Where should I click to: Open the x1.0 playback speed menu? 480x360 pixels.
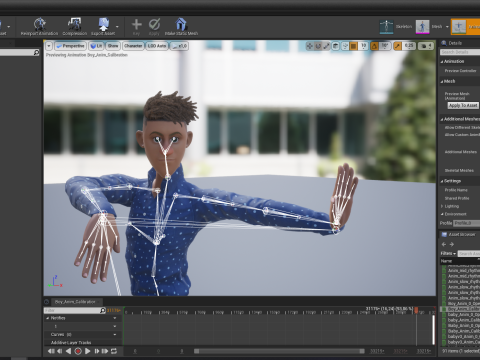[179, 46]
